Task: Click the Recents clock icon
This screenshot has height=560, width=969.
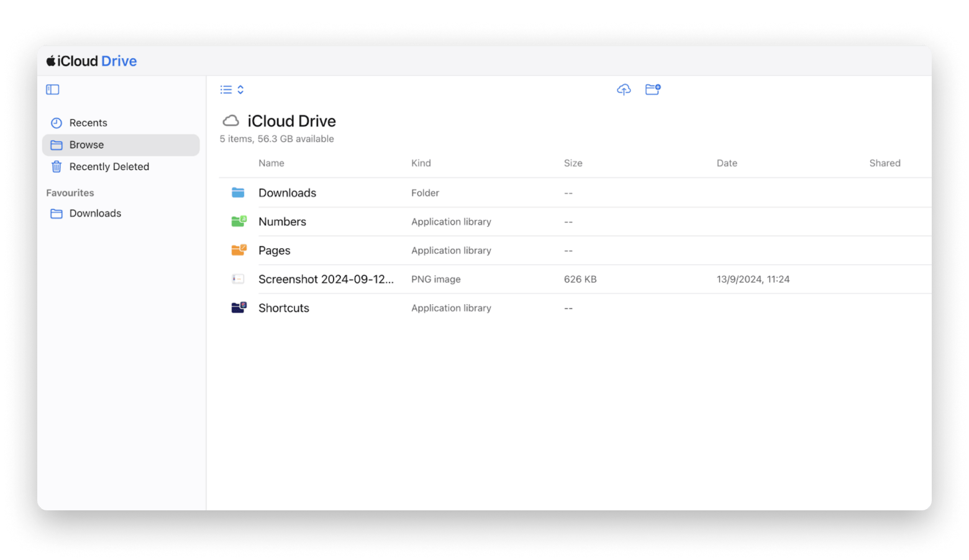Action: (x=57, y=123)
